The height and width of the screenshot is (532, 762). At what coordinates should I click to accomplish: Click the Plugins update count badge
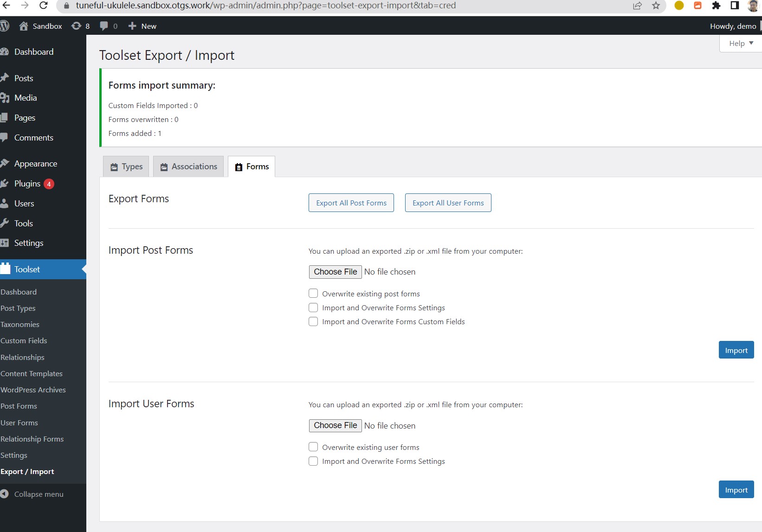(x=49, y=184)
